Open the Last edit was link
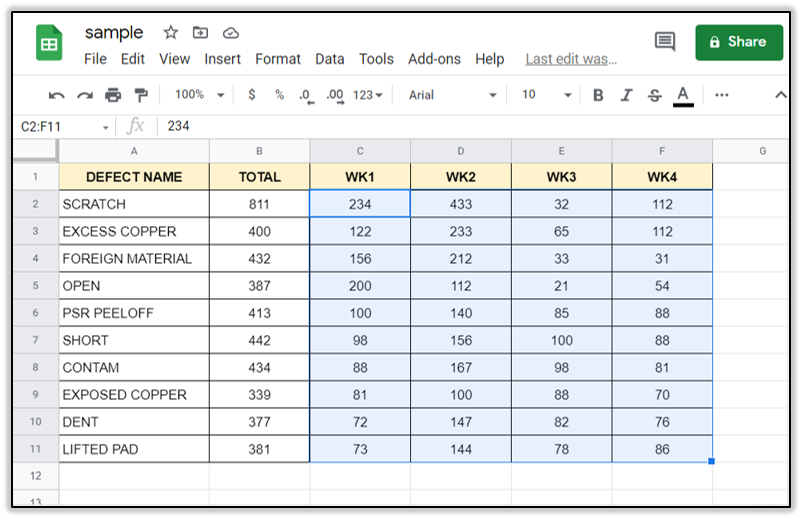The image size is (802, 519). tap(571, 59)
